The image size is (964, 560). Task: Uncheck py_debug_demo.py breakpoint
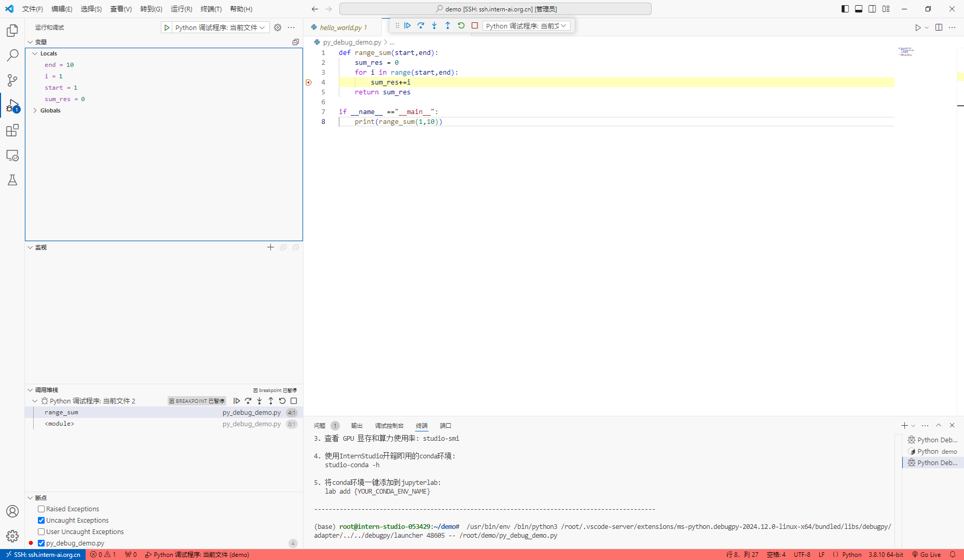point(41,543)
